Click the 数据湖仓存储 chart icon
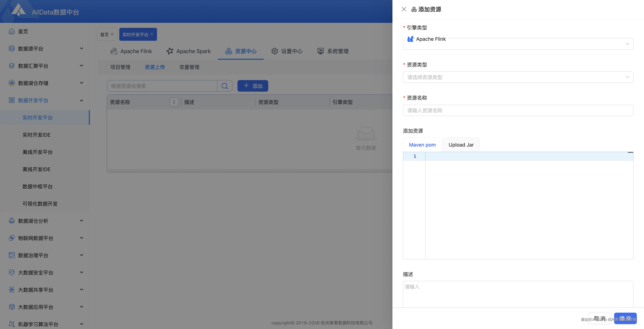Viewport: 644px width, 329px height. click(11, 83)
